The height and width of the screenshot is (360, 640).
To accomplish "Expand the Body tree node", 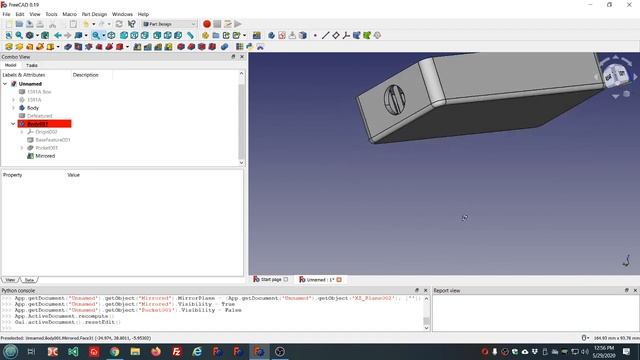I will click(x=13, y=108).
